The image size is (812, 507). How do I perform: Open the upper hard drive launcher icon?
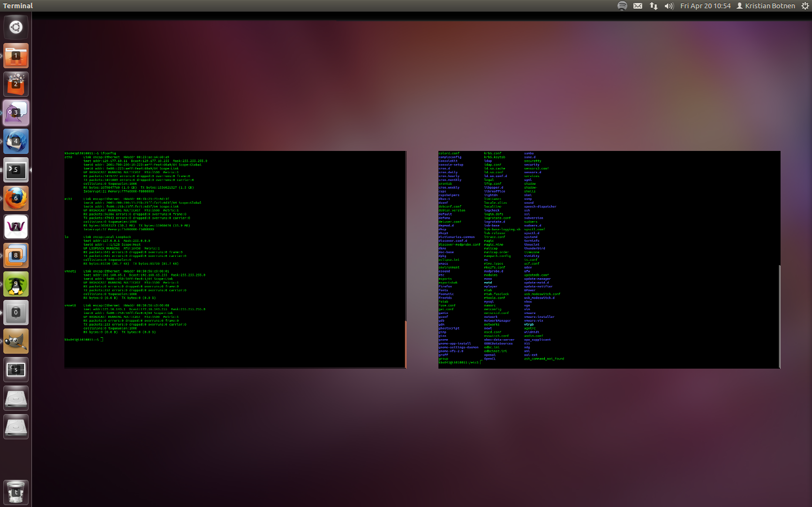click(x=16, y=398)
